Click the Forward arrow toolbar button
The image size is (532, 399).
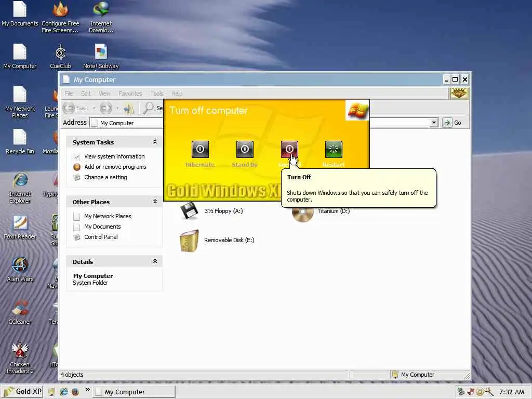(106, 108)
